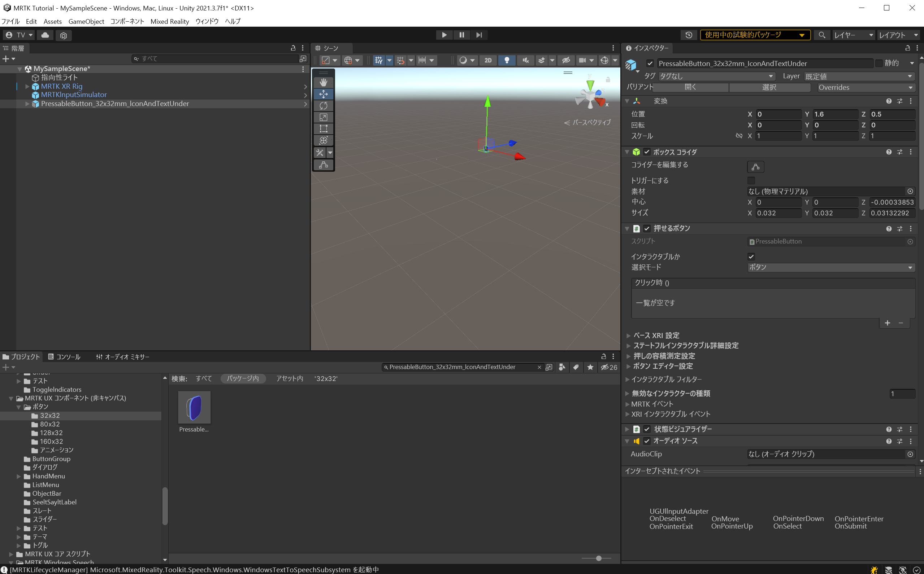Click the Edit Collider icon button

pos(755,167)
